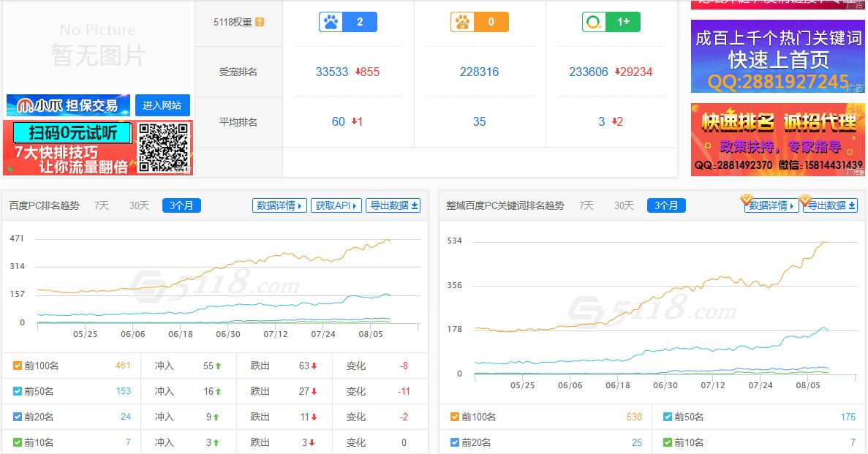Click the 扫码0元试听 ad text
This screenshot has width=868, height=454.
point(72,133)
